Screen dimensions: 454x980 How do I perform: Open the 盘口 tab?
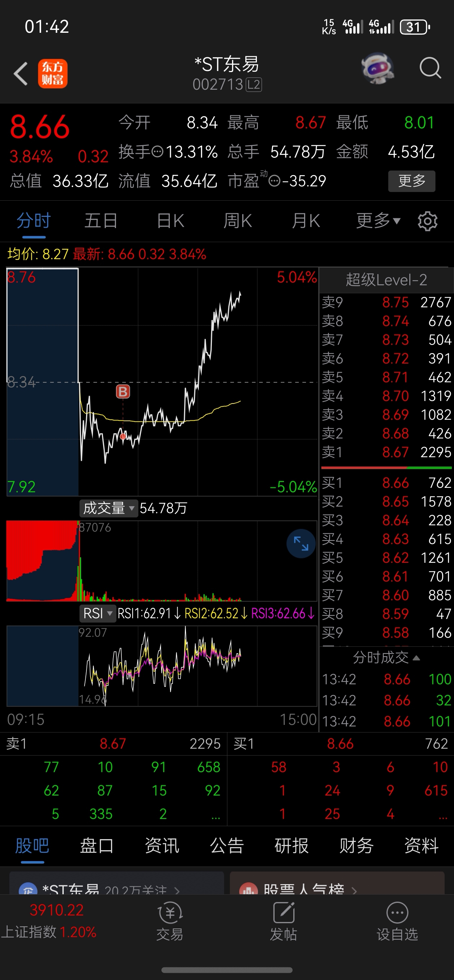click(x=97, y=845)
